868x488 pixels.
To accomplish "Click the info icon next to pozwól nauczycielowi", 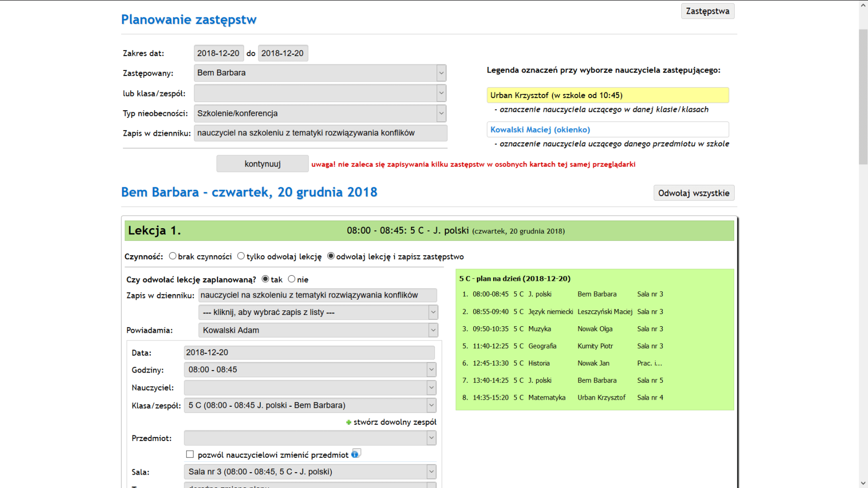I will click(355, 454).
